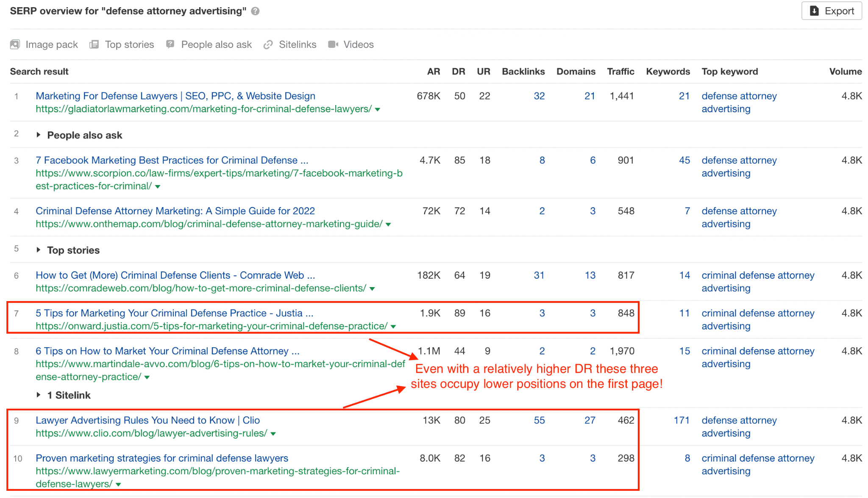Open the scorpion.co URL dropdown arrow

click(158, 187)
